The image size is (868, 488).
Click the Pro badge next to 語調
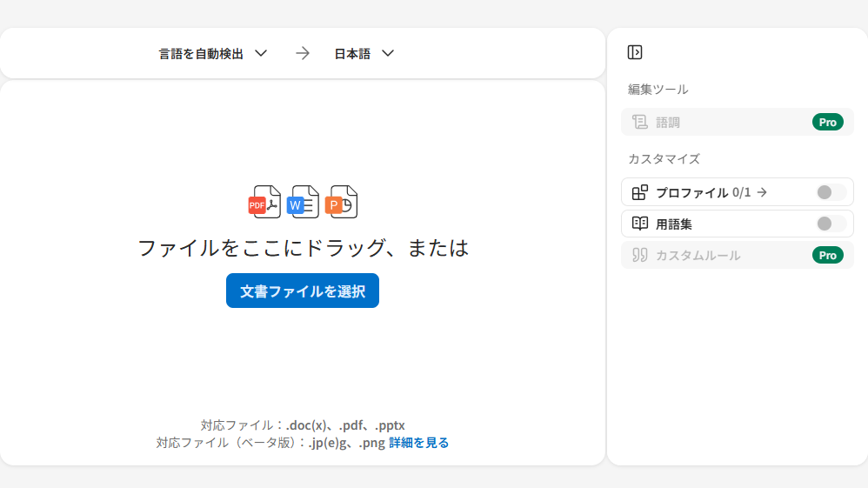828,122
